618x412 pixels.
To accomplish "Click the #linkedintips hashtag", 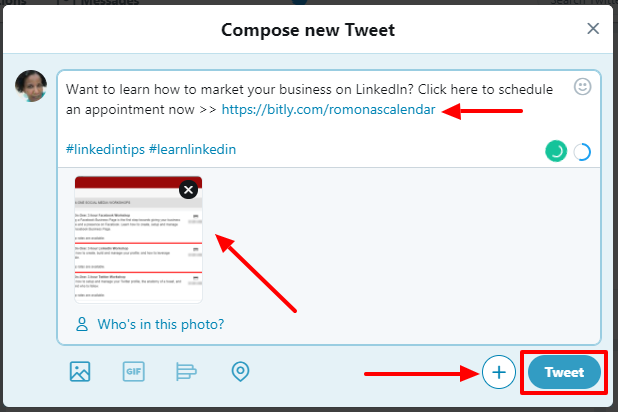I will click(x=105, y=149).
